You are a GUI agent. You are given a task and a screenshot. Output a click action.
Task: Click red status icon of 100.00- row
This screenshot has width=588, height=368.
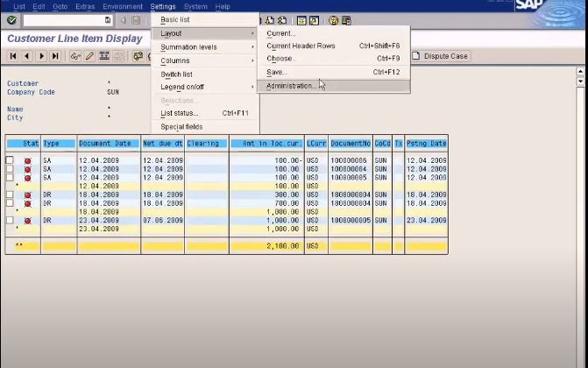[27, 161]
